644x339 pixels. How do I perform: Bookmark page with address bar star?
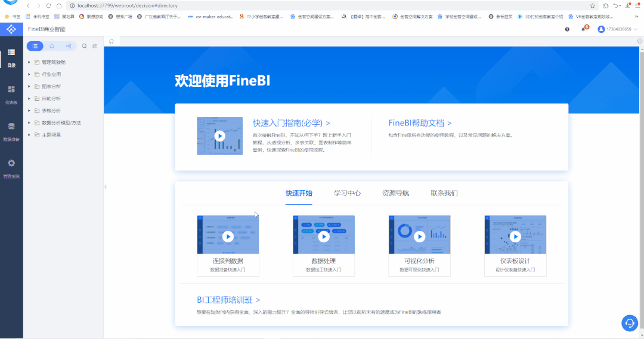click(x=592, y=6)
